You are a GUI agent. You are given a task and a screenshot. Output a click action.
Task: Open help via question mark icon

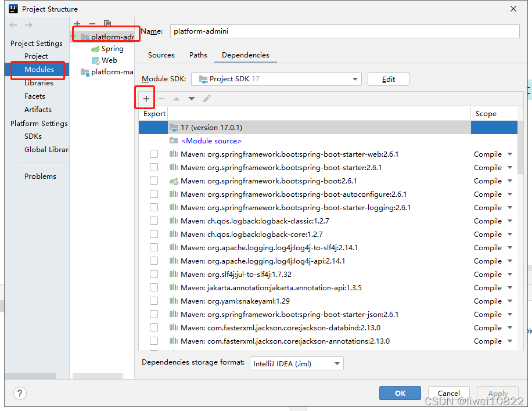(20, 393)
